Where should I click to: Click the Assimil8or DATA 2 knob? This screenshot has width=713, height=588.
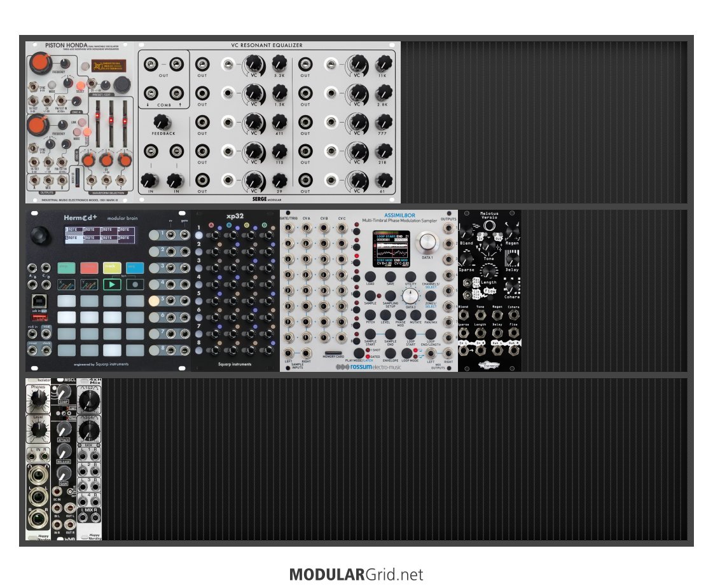coord(411,296)
